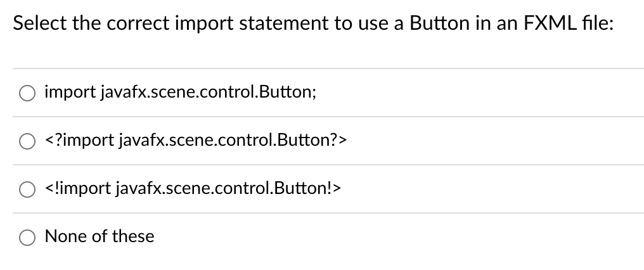Viewport: 644px width, 270px height.
Task: Click the '<?import javafx.scene.control.Button?>' answer label
Action: point(195,141)
